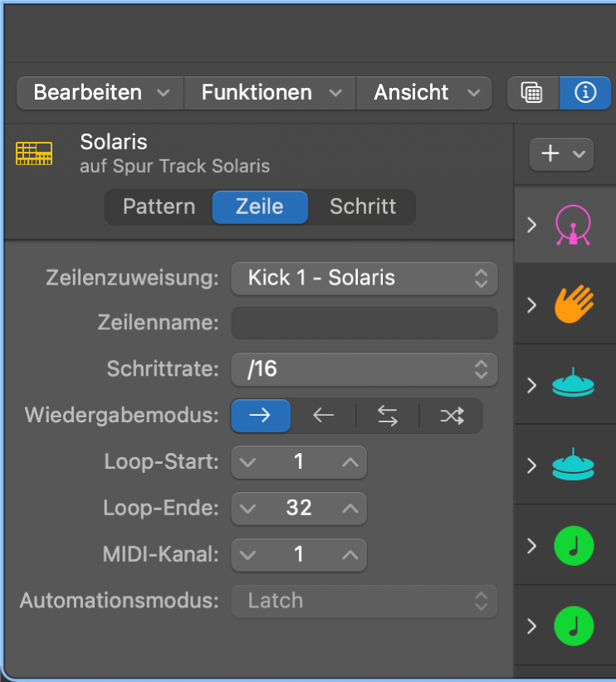Increase Loop-Ende value with the up arrow

coord(350,509)
